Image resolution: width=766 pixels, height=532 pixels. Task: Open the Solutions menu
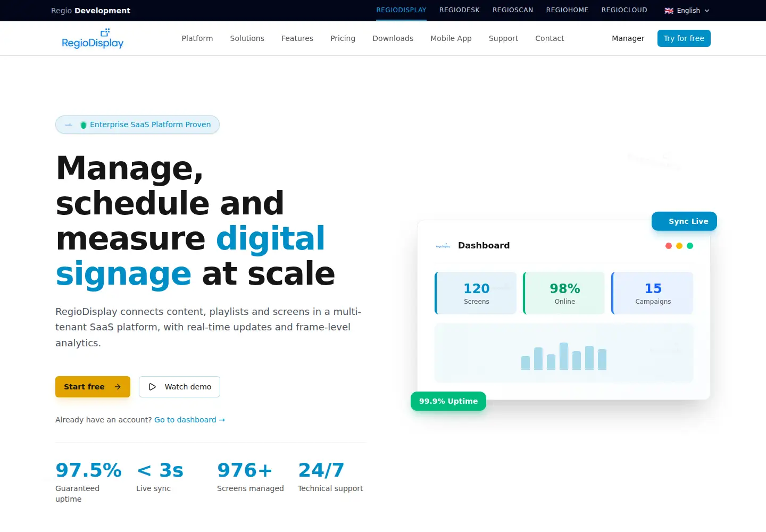247,38
